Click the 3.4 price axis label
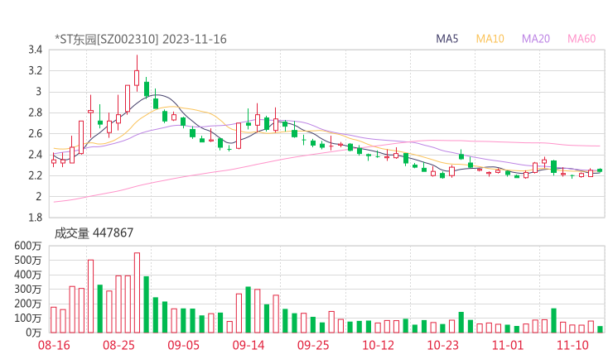 [35, 50]
